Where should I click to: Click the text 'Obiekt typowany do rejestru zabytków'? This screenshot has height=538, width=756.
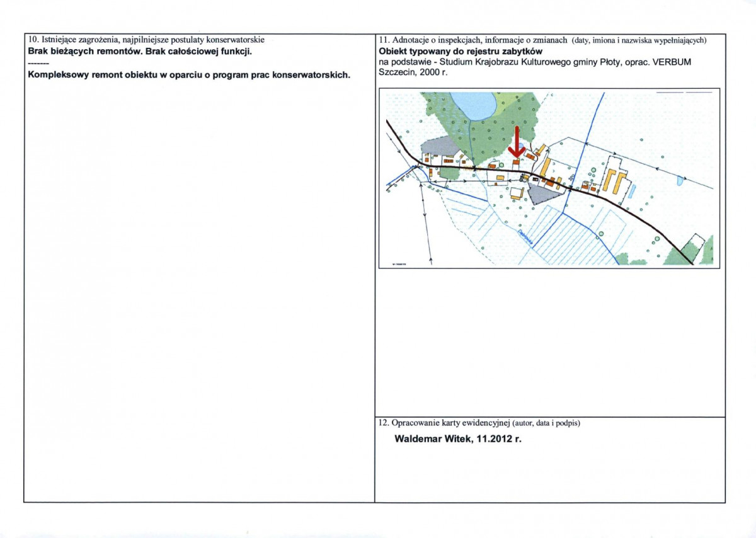coord(461,51)
